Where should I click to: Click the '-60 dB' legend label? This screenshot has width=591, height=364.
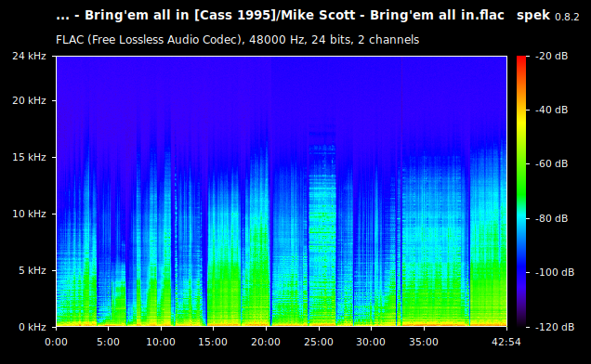[x=551, y=163]
